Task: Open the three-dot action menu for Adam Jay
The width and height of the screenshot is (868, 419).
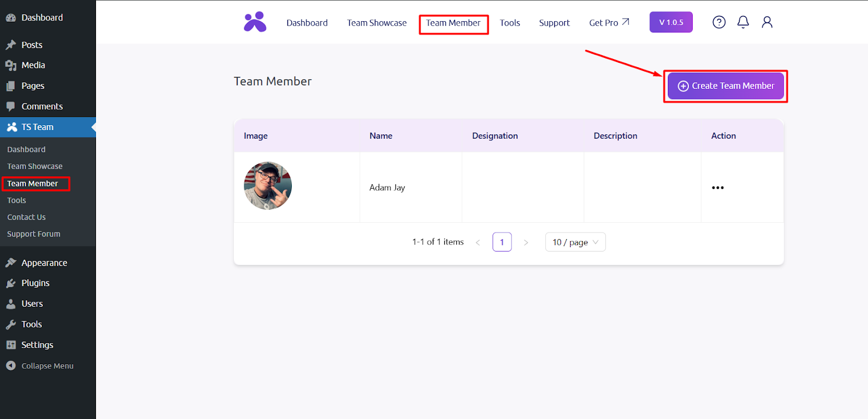Action: pyautogui.click(x=717, y=188)
